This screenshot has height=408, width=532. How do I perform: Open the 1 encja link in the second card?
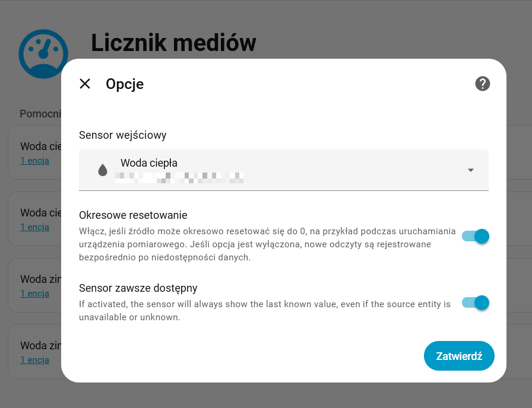(34, 227)
